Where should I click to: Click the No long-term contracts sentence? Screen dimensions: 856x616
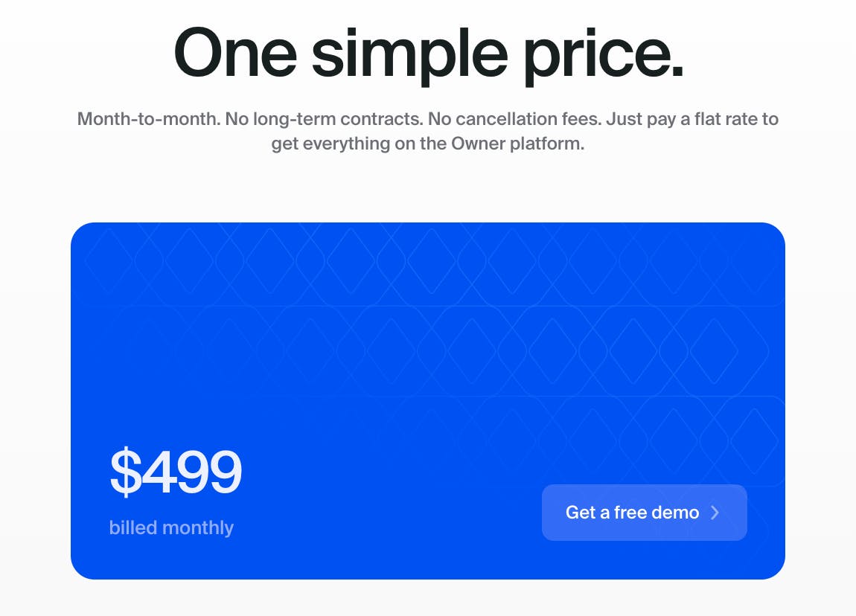click(x=322, y=118)
